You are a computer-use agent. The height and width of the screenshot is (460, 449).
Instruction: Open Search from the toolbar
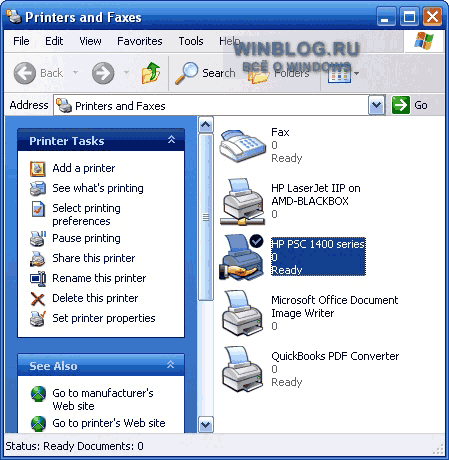pos(205,73)
